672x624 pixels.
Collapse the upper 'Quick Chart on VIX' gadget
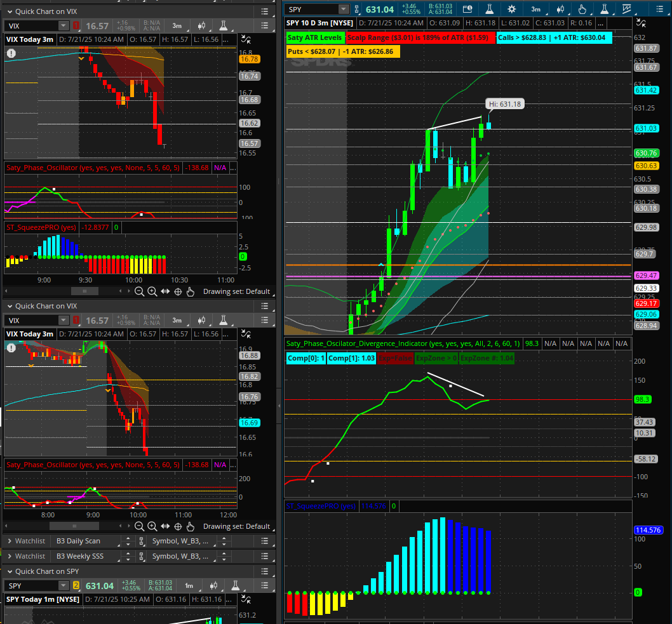(10, 11)
